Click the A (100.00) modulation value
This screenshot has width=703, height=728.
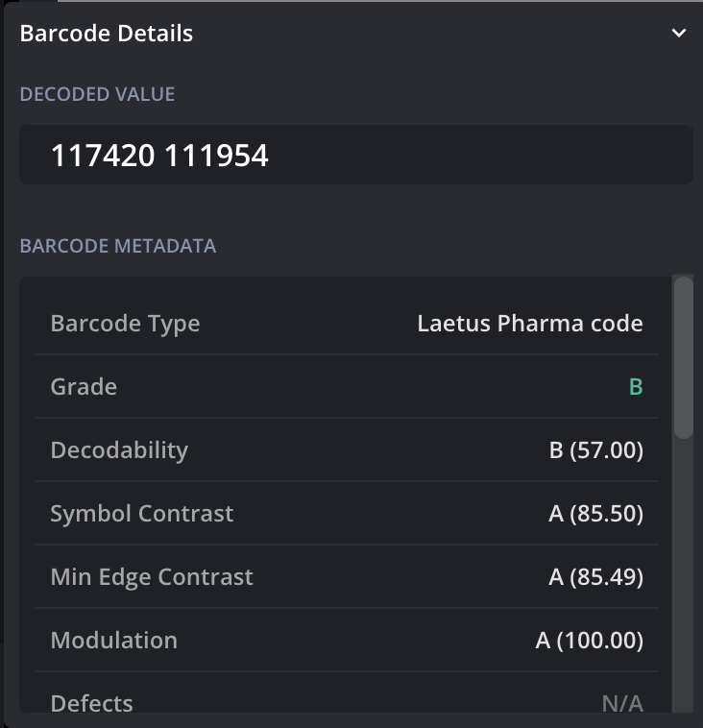tap(589, 640)
